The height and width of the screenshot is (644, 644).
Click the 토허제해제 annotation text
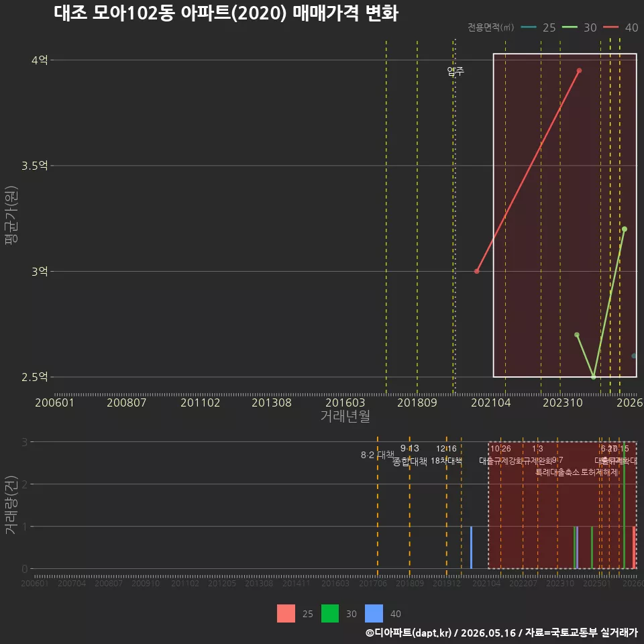click(x=600, y=472)
